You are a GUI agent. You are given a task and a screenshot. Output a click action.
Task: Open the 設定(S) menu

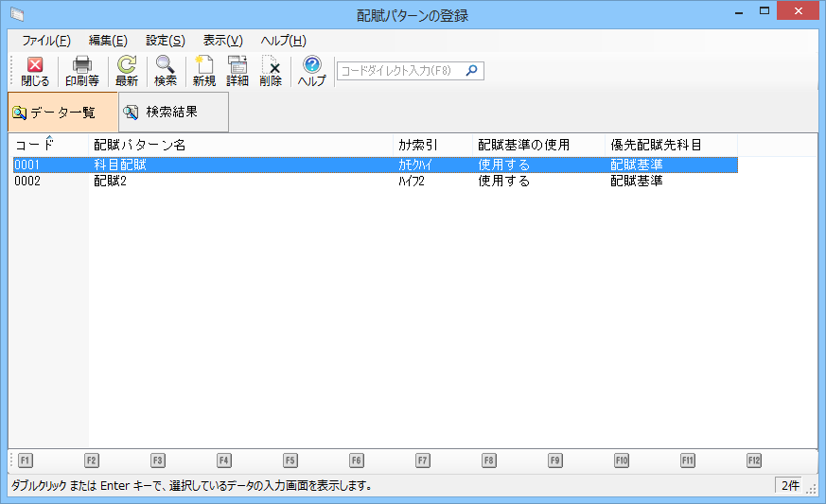pyautogui.click(x=166, y=41)
